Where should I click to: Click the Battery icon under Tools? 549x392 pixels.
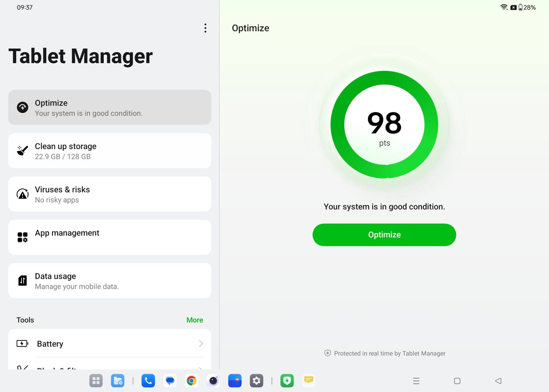point(22,344)
